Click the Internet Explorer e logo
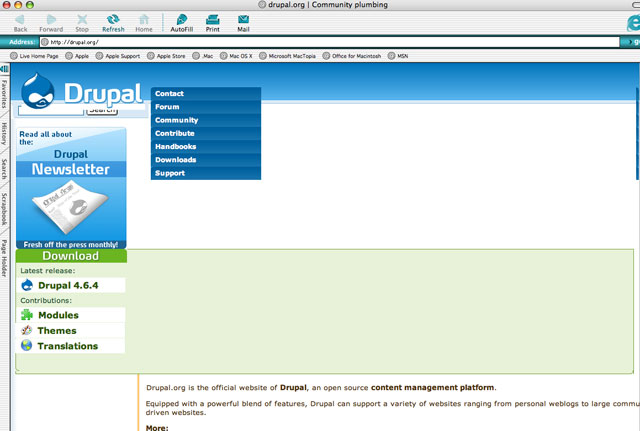The height and width of the screenshot is (431, 640). click(633, 22)
